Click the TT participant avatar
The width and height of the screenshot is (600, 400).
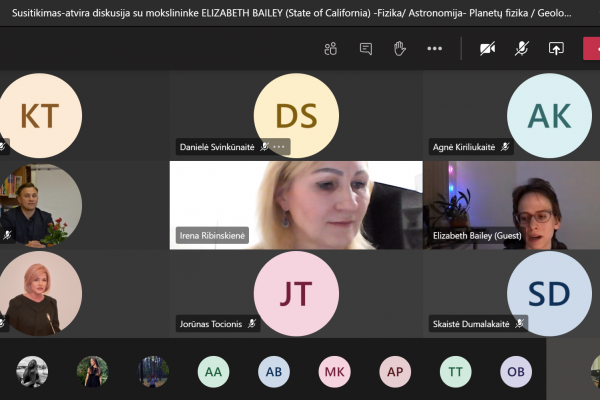point(455,372)
